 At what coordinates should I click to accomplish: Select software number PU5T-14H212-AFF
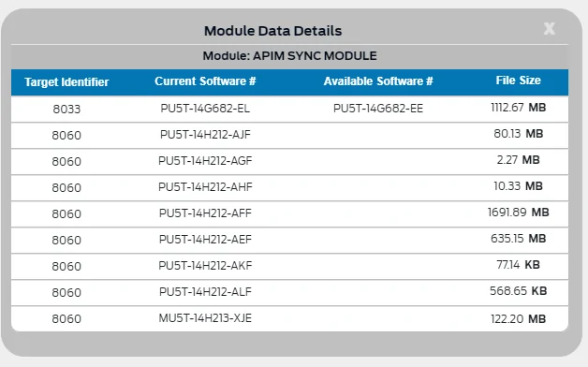click(x=205, y=213)
